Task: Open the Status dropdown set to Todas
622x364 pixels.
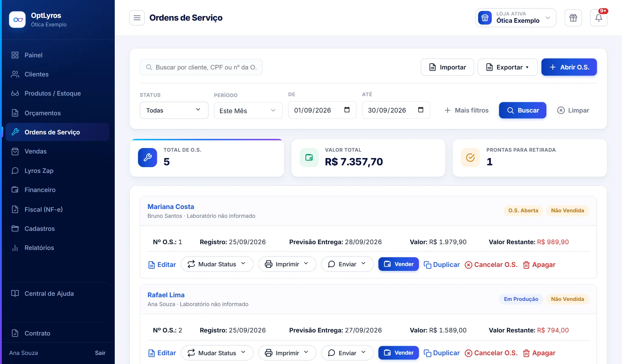Action: [174, 110]
